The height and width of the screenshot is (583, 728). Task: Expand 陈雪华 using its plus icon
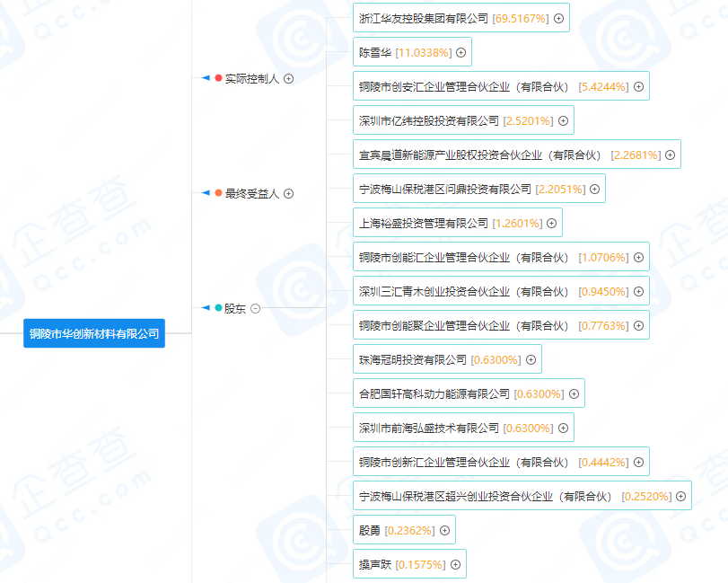460,51
